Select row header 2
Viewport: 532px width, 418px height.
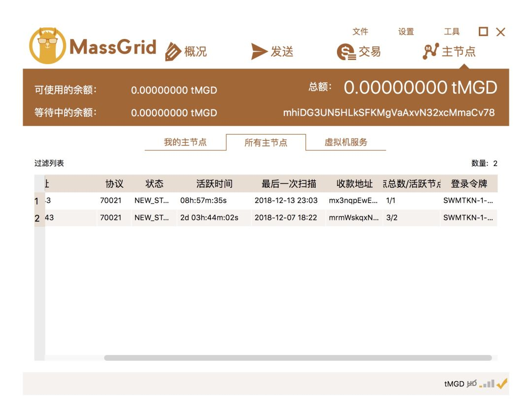(x=39, y=218)
